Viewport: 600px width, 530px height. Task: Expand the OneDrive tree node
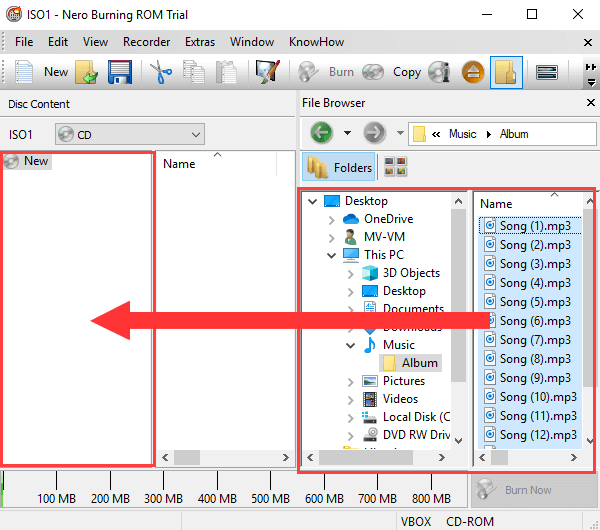(x=331, y=220)
